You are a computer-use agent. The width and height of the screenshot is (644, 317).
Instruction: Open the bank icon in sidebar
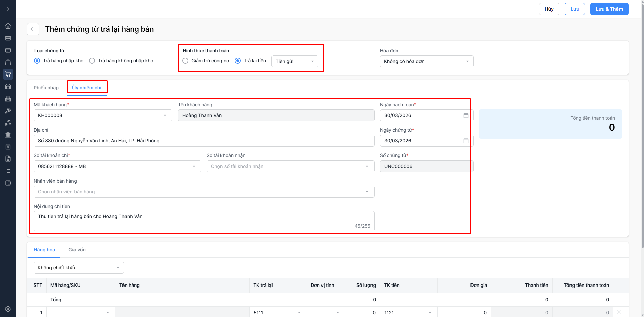pyautogui.click(x=8, y=135)
